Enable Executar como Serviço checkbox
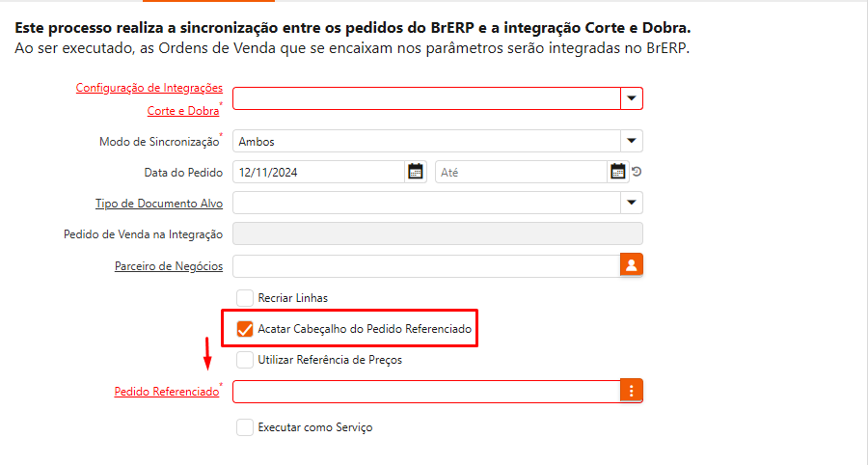The width and height of the screenshot is (868, 465). [245, 427]
